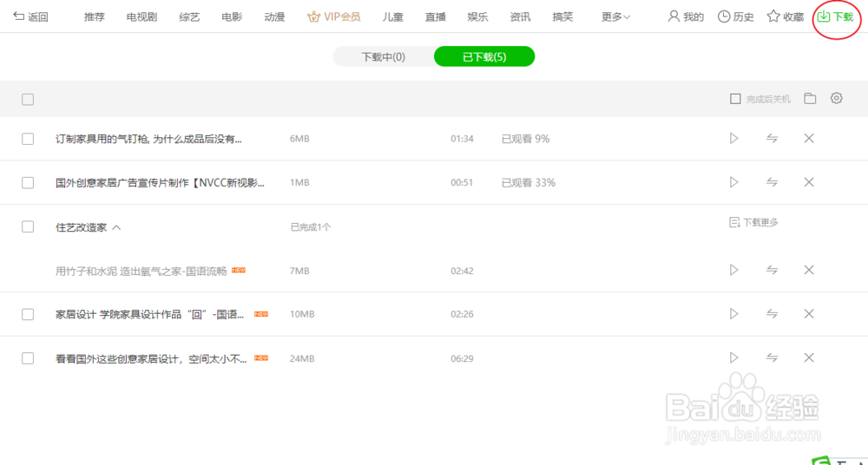The image size is (868, 465).
Task: Open video title 订制家具用的气钉枪
Action: coord(149,139)
